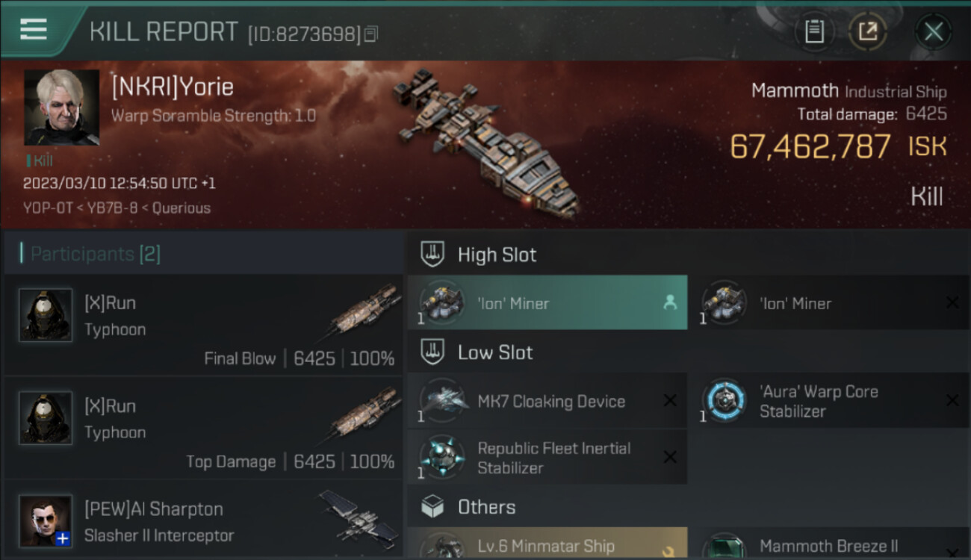Select the MK7 Cloaking Device item
This screenshot has height=560, width=971.
pos(547,401)
